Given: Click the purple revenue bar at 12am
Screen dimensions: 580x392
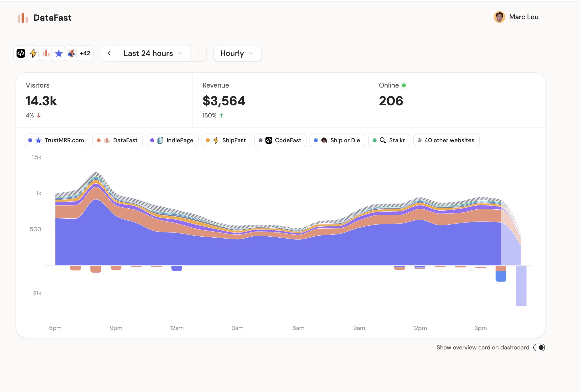Looking at the screenshot, I should pyautogui.click(x=177, y=268).
